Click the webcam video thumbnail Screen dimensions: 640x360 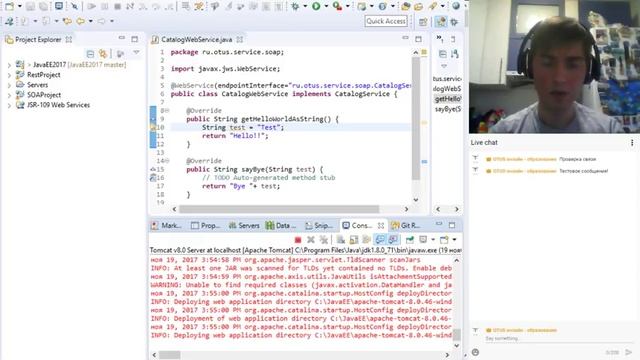pyautogui.click(x=554, y=67)
